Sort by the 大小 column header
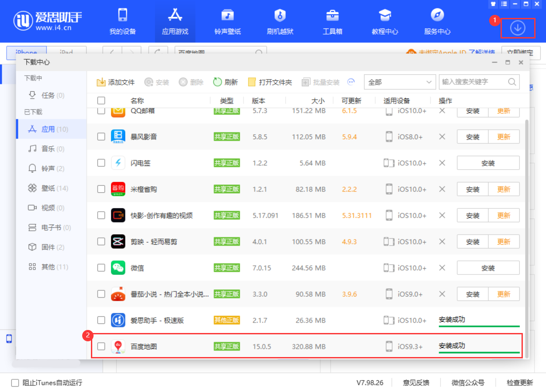Viewport: 546px width, 392px height. tap(318, 101)
